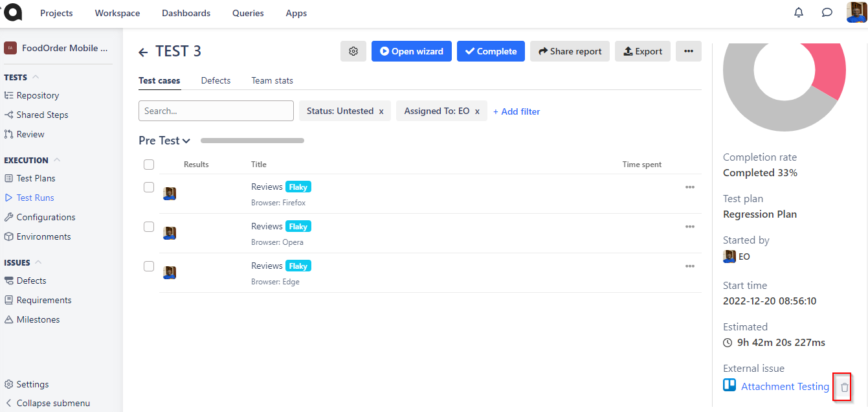Delete the external issue with trash icon
The height and width of the screenshot is (412, 868).
pos(843,387)
